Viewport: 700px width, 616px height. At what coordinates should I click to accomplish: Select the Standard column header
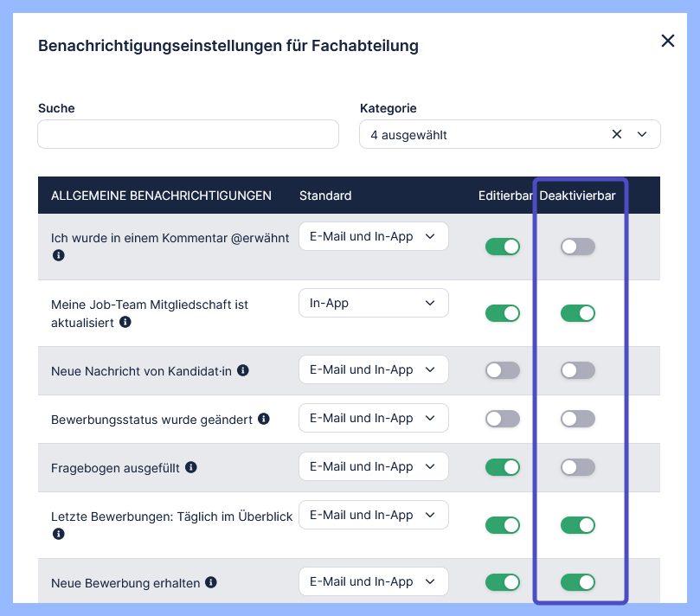click(x=324, y=196)
